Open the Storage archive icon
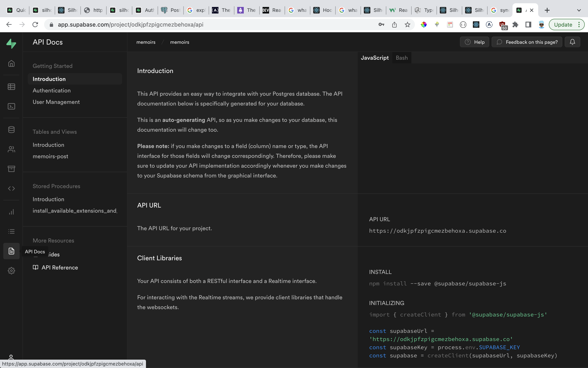The height and width of the screenshot is (368, 588). 11,169
